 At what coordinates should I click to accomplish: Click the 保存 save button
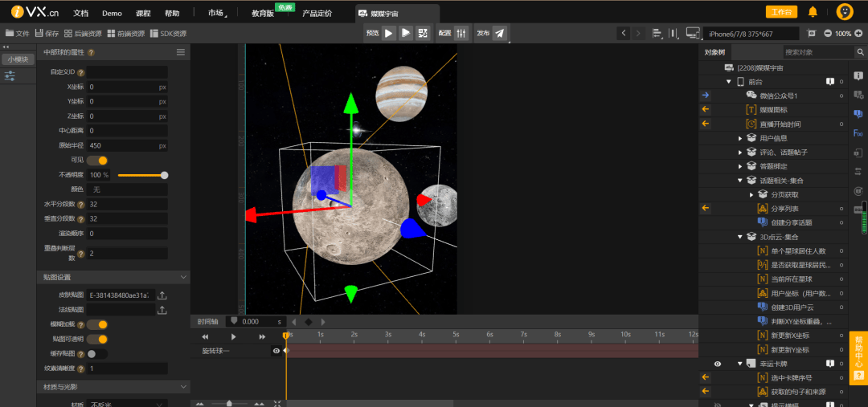47,34
